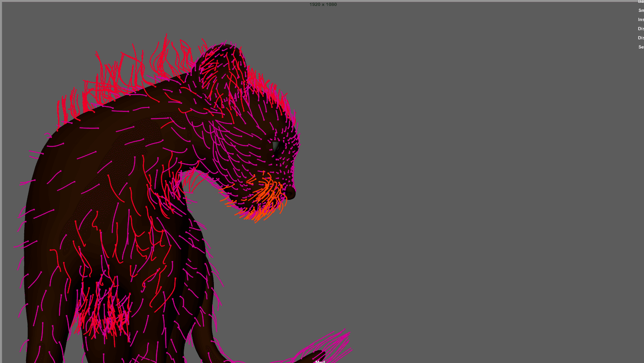
Task: Select the creature's nose tip
Action: point(291,194)
